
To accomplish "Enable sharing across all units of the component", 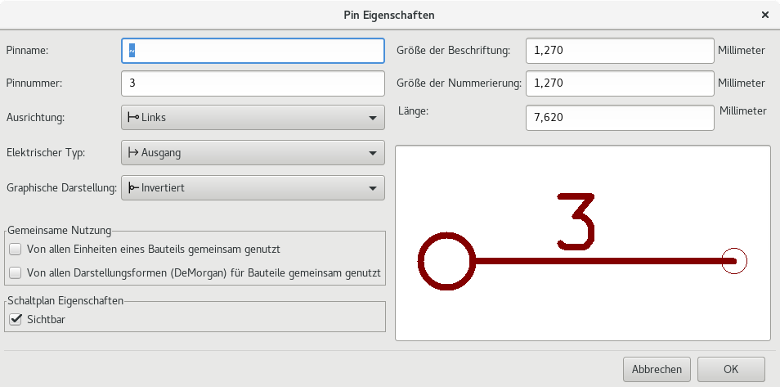I will [15, 249].
